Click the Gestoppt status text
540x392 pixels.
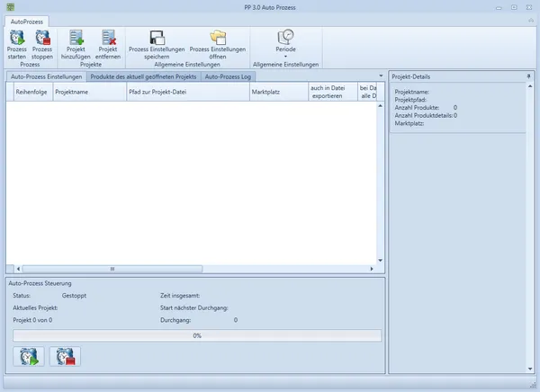tap(74, 296)
